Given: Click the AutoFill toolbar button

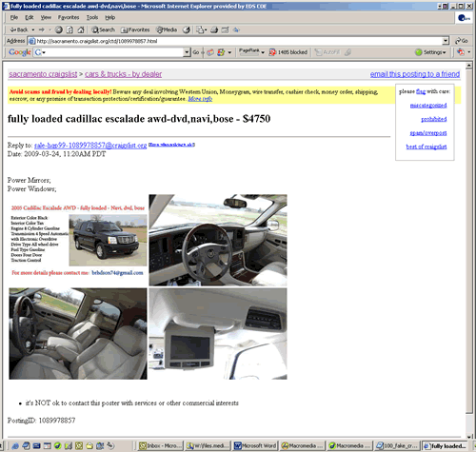Looking at the screenshot, I should pos(327,52).
